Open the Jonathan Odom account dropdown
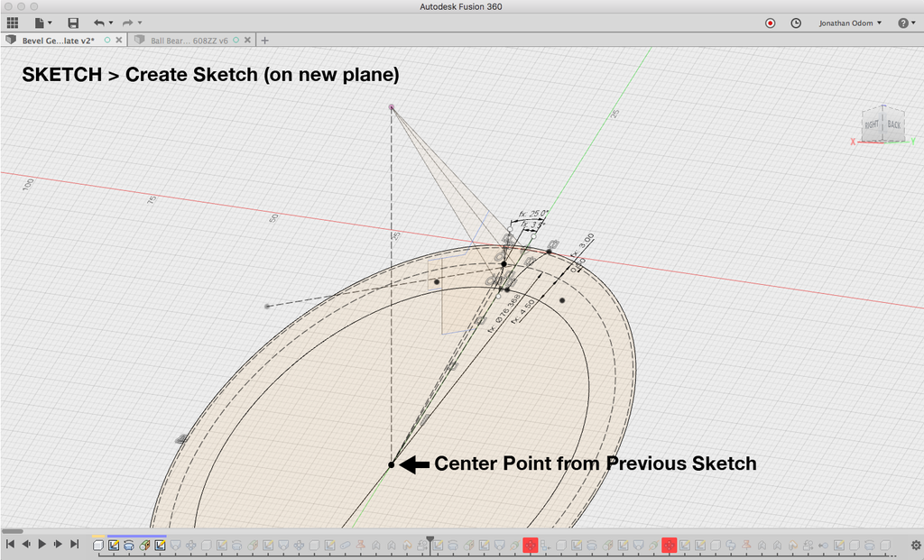This screenshot has width=924, height=560. (850, 23)
